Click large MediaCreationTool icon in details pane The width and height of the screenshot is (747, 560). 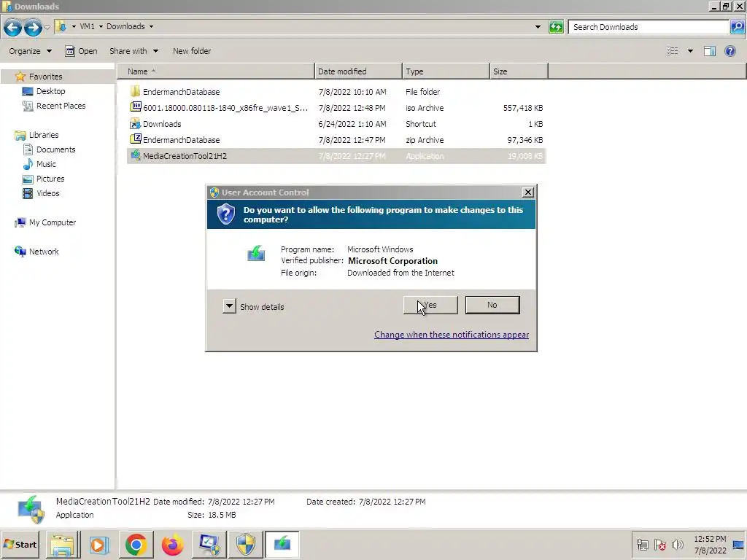[31, 509]
